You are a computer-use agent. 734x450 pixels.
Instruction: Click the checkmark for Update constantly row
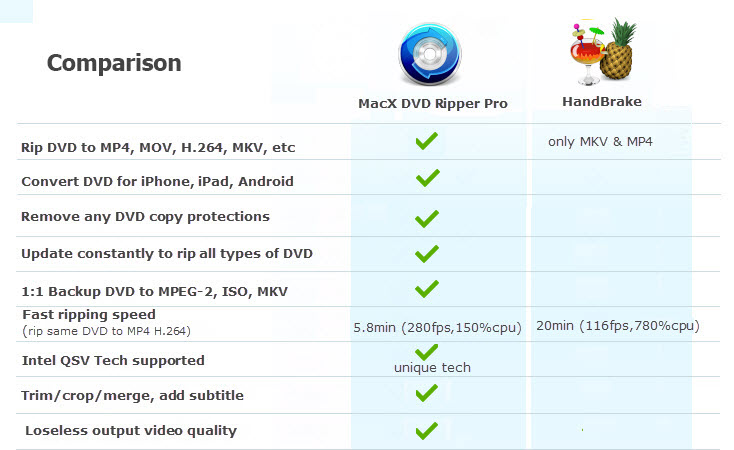pos(427,254)
